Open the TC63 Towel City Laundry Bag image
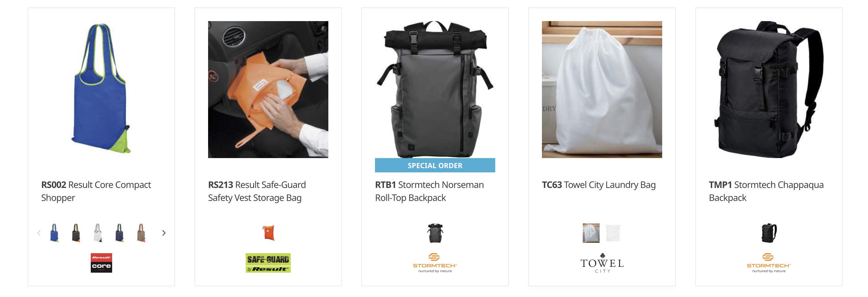 [x=602, y=90]
